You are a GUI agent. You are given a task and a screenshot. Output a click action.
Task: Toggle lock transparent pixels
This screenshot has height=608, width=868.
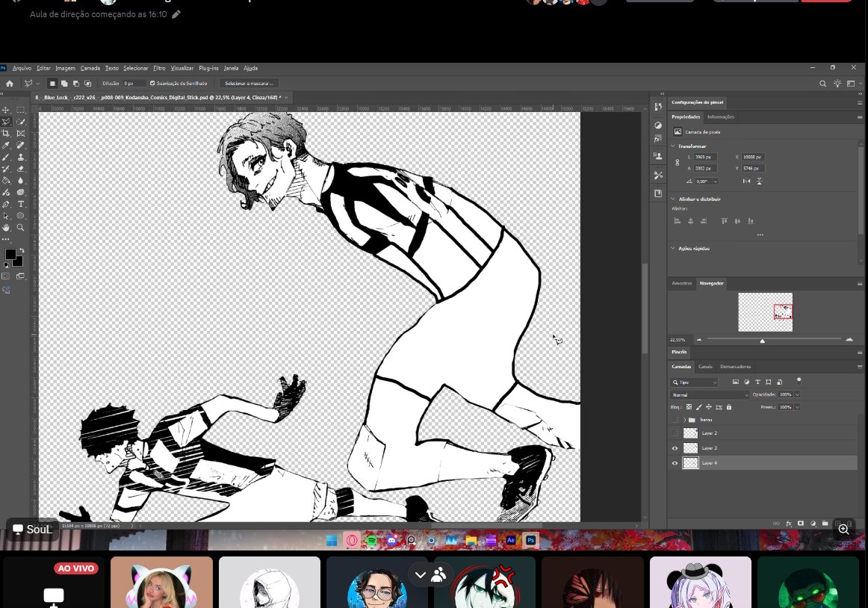pyautogui.click(x=689, y=407)
